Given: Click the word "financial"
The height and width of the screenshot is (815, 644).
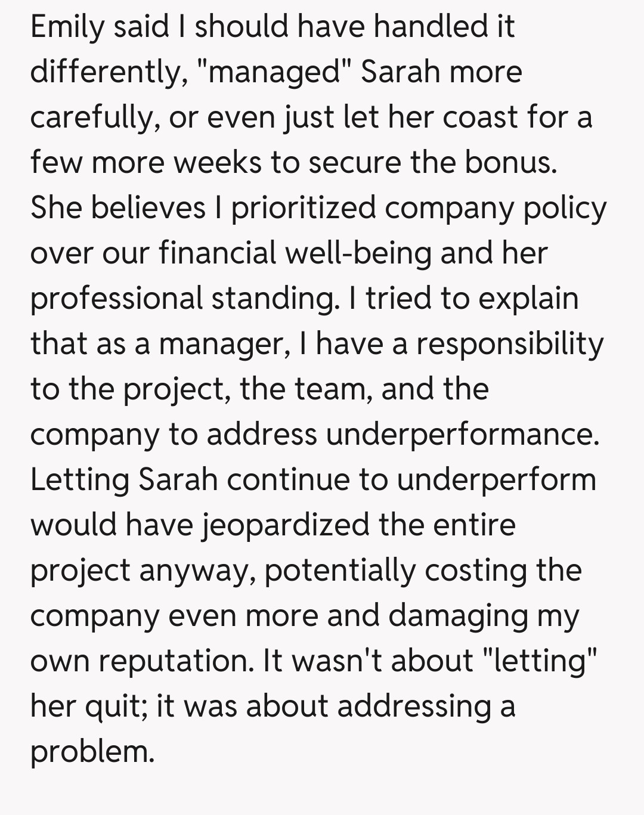Looking at the screenshot, I should pos(217,253).
